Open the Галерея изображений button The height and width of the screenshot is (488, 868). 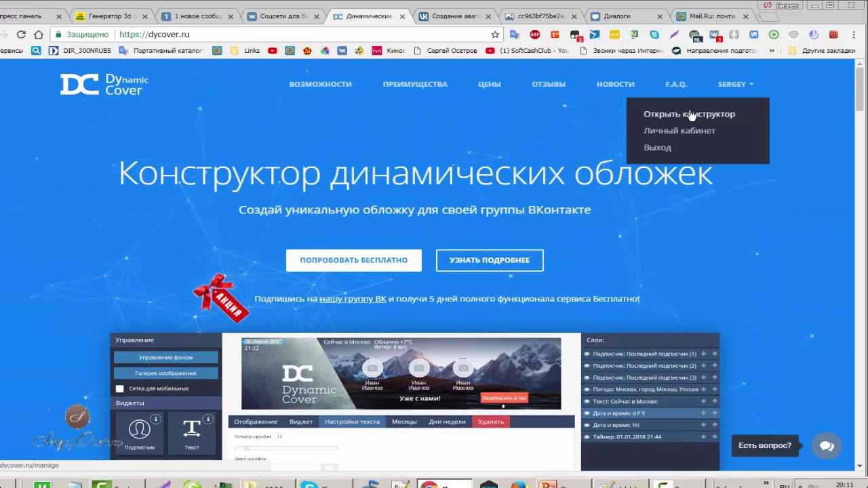(x=166, y=373)
